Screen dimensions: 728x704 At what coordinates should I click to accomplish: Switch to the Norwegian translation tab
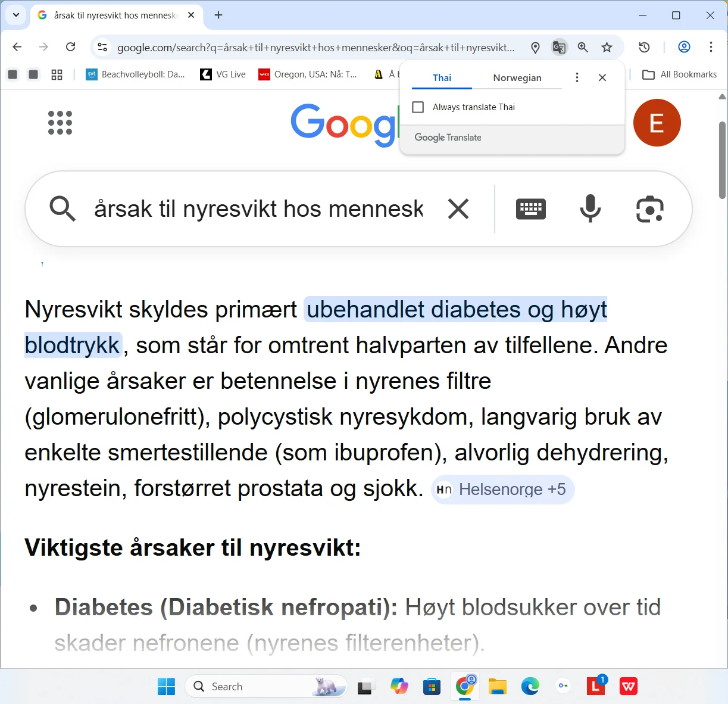[517, 77]
